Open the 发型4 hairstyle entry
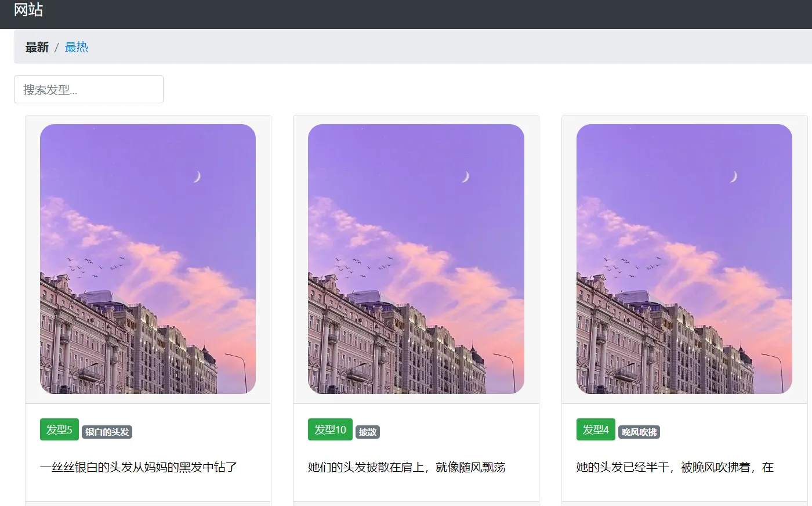 (596, 429)
